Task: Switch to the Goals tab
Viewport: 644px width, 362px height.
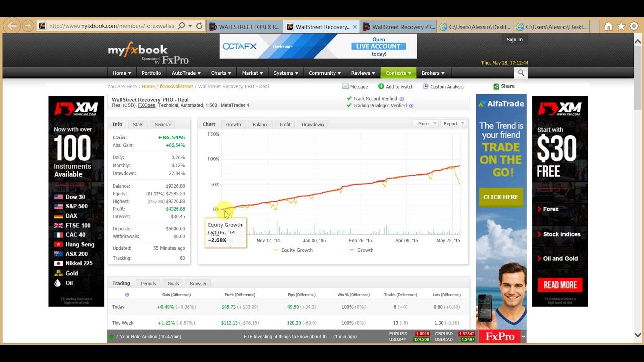Action: (x=173, y=284)
